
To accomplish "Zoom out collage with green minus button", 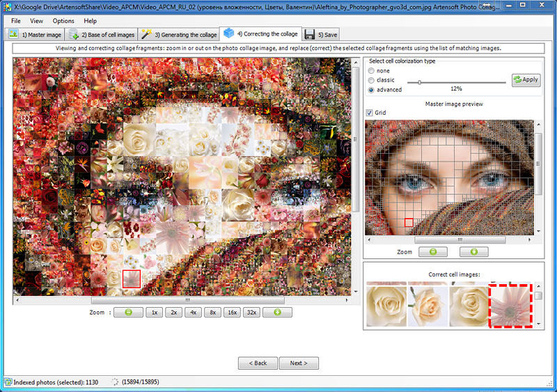I will click(x=128, y=313).
